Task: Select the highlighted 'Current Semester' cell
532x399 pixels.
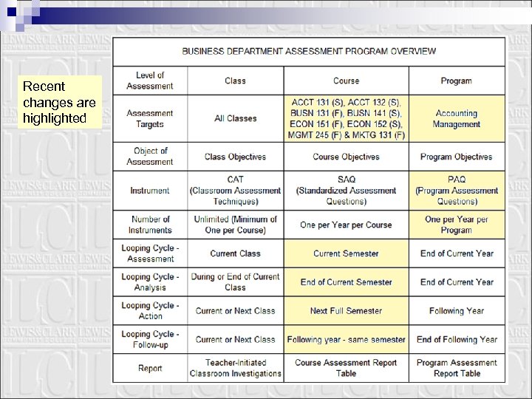Action: [x=346, y=253]
